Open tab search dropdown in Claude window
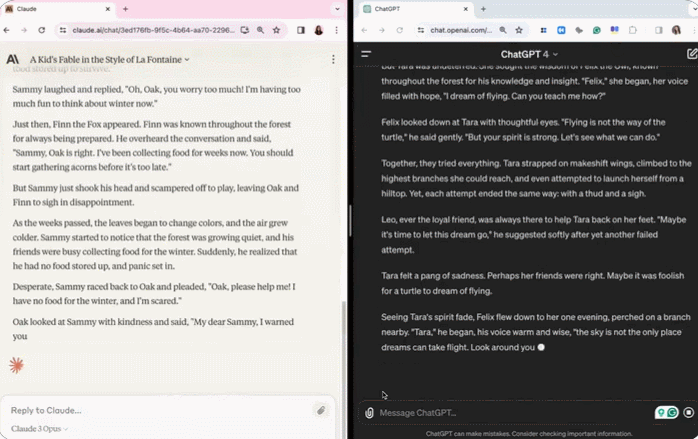The image size is (698, 439). click(337, 9)
